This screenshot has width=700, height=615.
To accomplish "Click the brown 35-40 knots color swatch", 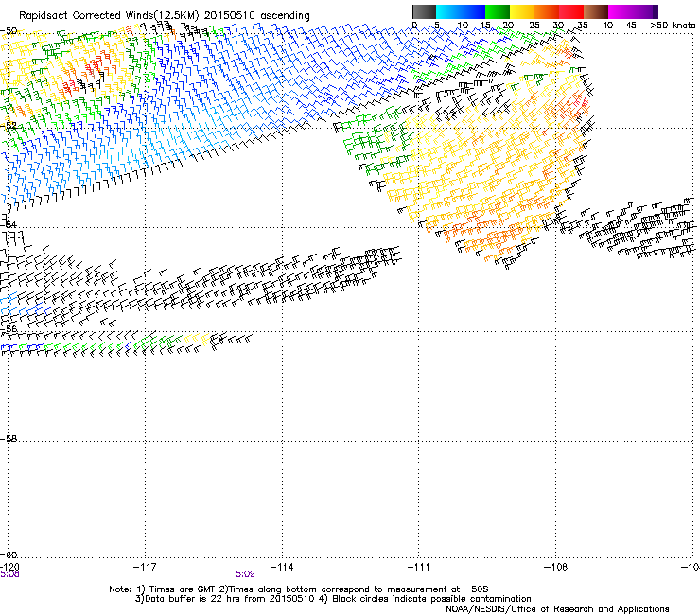I will (596, 11).
